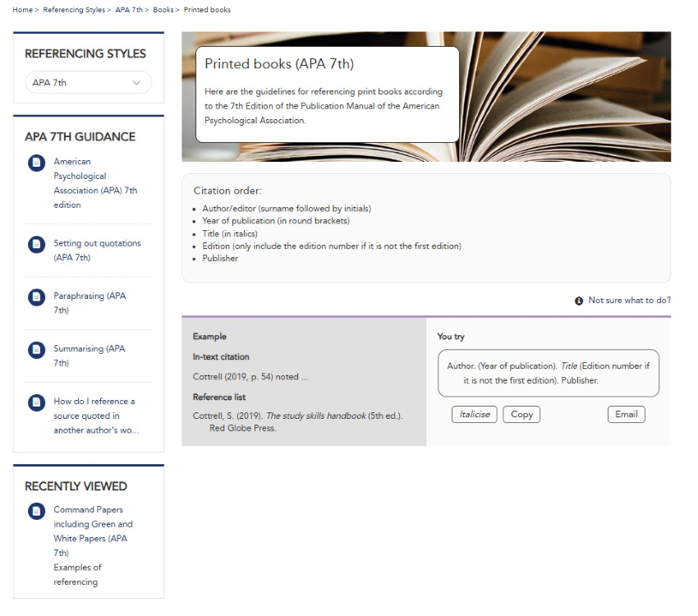Click the RECENTLY VIEWED panel heading
Image resolution: width=698 pixels, height=616 pixels.
pos(76,486)
